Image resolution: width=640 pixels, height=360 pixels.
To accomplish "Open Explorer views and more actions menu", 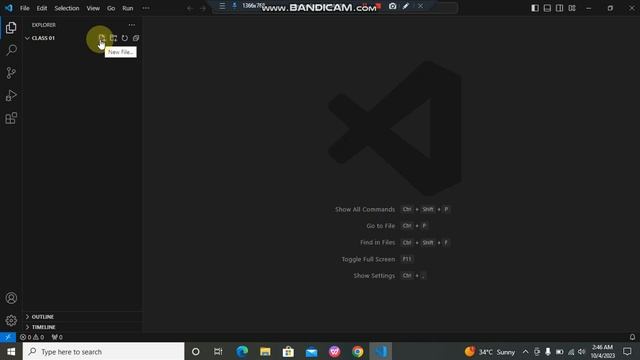I will click(x=132, y=25).
